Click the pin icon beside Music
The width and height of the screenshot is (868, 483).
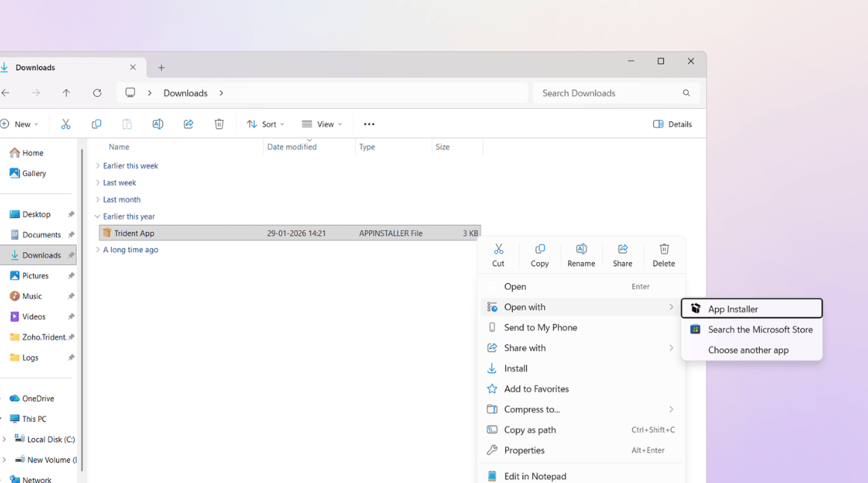click(71, 296)
